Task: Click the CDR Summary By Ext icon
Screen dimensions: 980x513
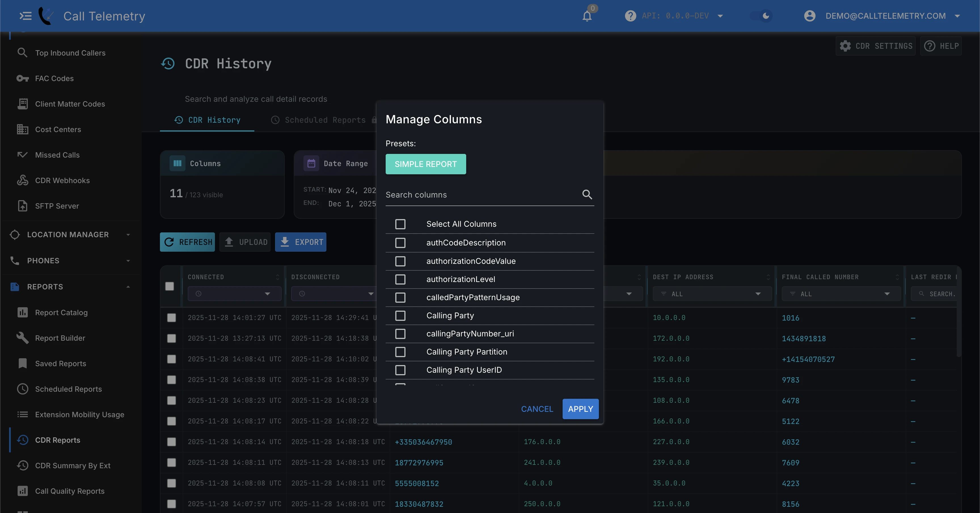Action: [22, 465]
